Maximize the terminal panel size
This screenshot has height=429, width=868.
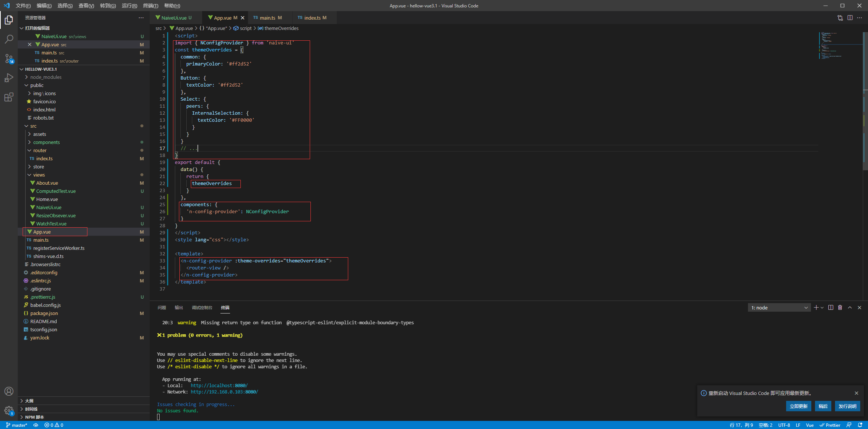pyautogui.click(x=850, y=308)
